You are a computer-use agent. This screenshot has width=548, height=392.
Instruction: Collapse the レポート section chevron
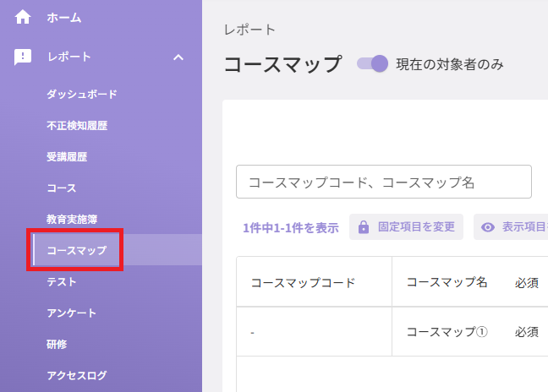click(x=178, y=57)
